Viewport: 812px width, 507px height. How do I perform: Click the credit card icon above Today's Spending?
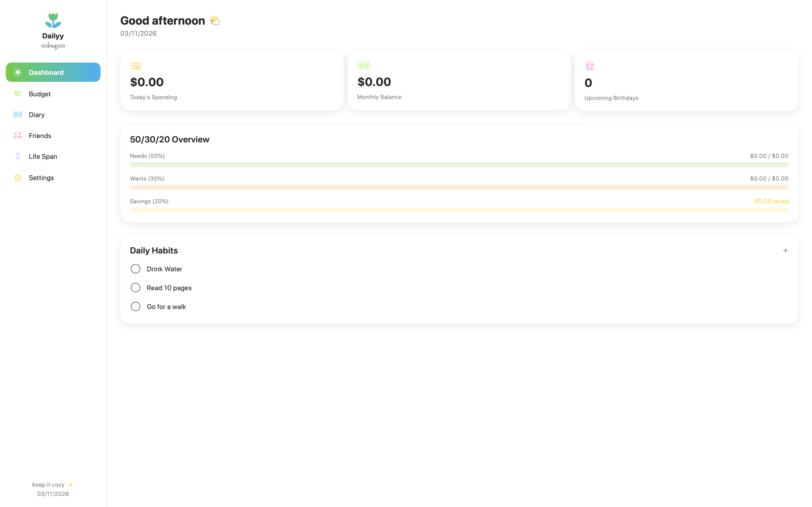point(136,66)
